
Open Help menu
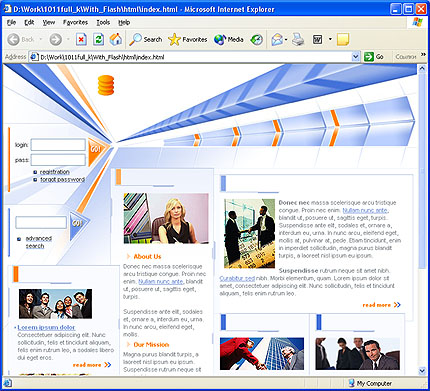click(x=124, y=23)
